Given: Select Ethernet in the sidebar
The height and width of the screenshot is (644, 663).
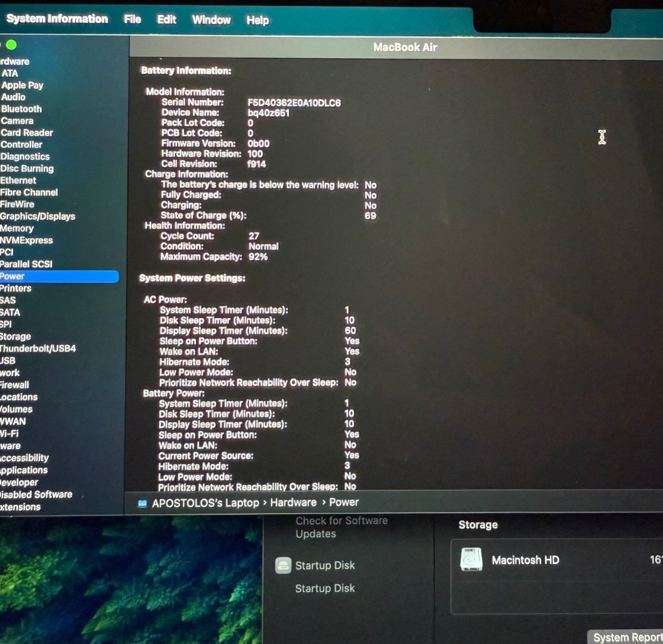Looking at the screenshot, I should 18,180.
